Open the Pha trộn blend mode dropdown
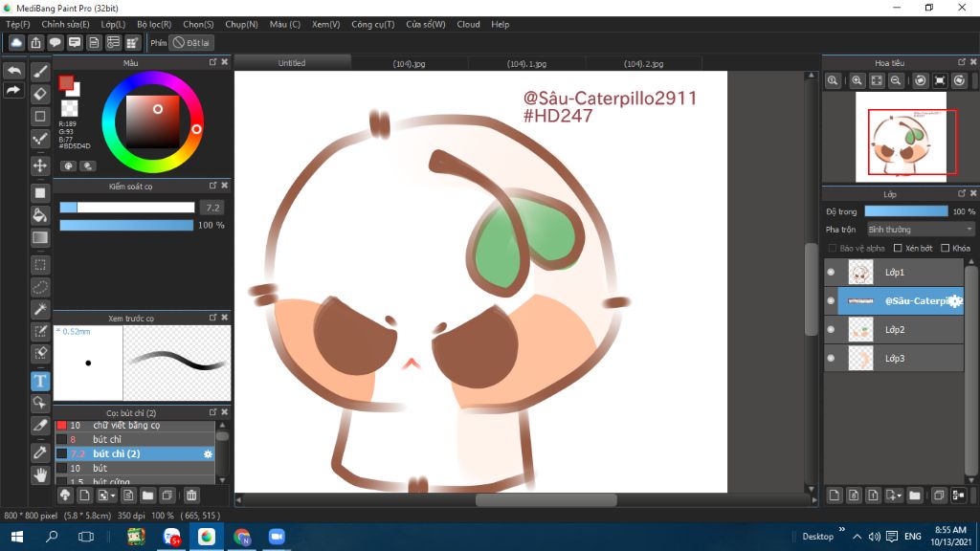Screen dimensions: 980x551 coord(920,230)
